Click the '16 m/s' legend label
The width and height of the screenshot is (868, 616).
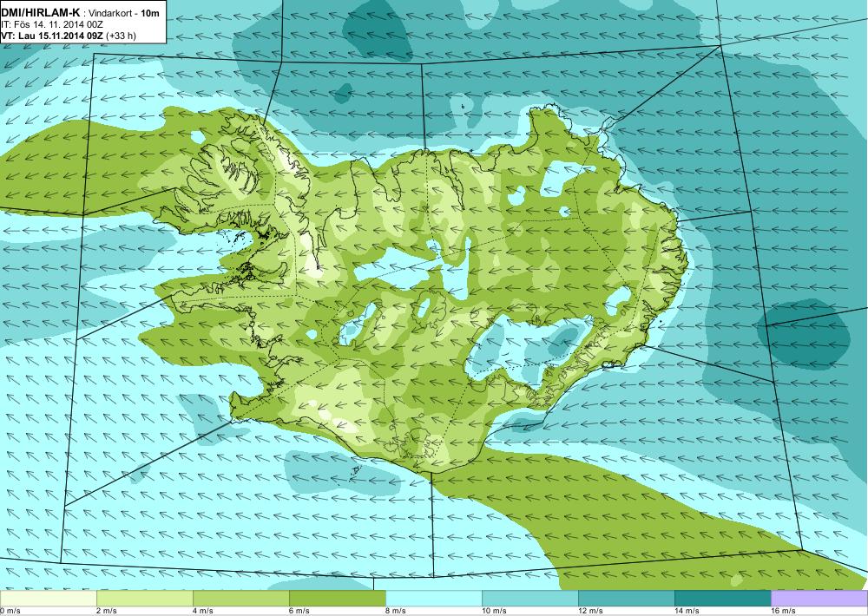click(783, 611)
